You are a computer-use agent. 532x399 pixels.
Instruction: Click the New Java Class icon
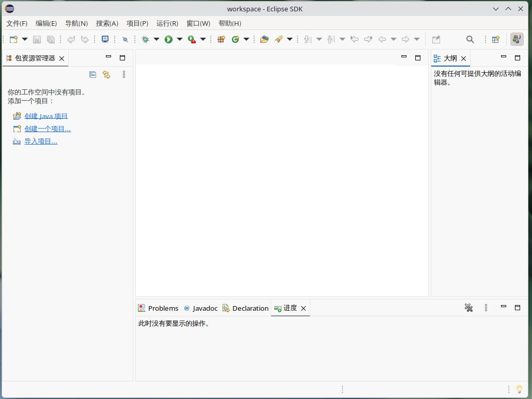pos(235,39)
